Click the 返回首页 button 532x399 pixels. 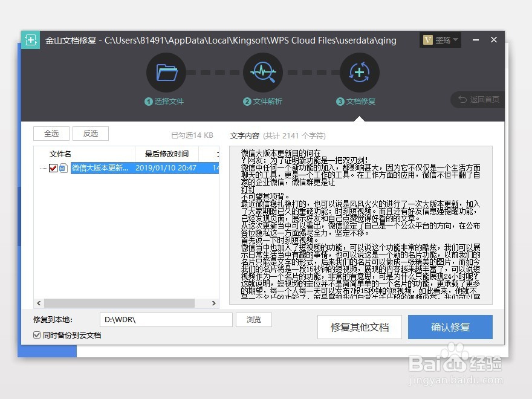click(x=478, y=99)
